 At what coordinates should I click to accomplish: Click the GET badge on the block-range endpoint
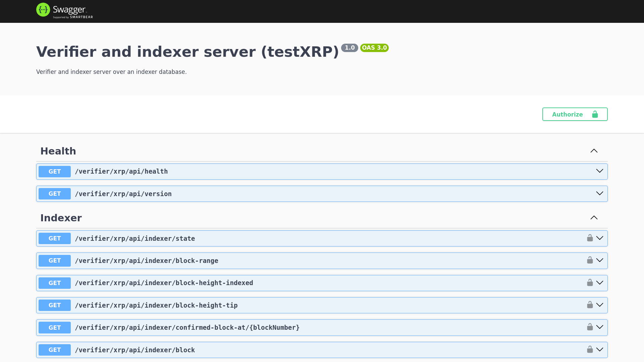coord(54,260)
